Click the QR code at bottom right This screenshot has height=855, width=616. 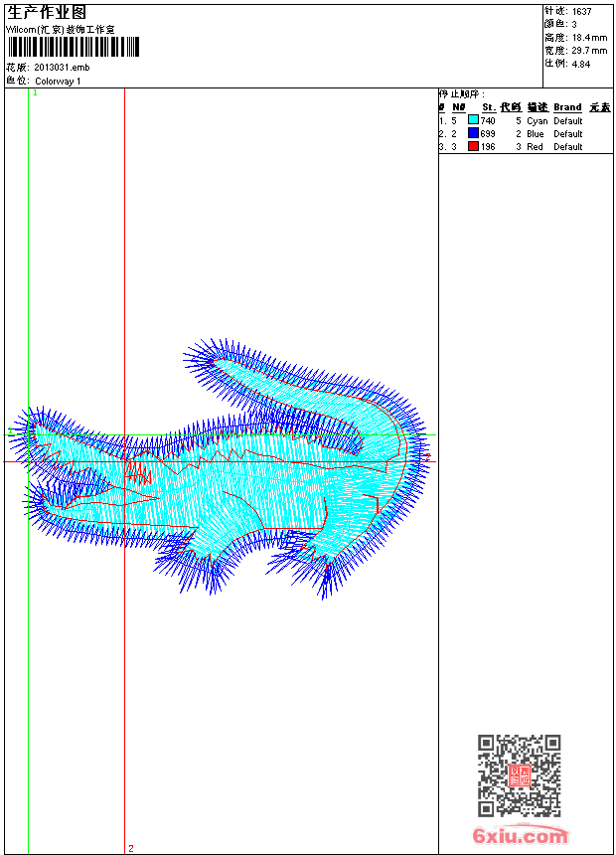519,775
